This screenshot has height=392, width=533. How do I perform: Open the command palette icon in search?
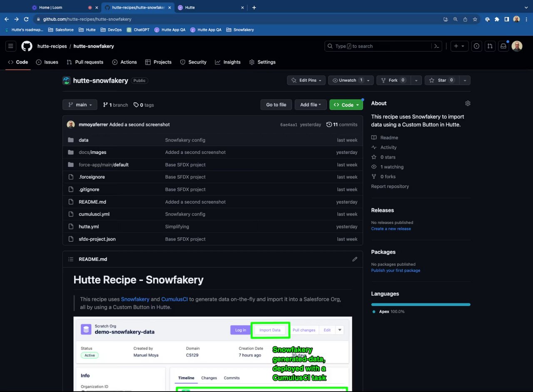coord(436,46)
